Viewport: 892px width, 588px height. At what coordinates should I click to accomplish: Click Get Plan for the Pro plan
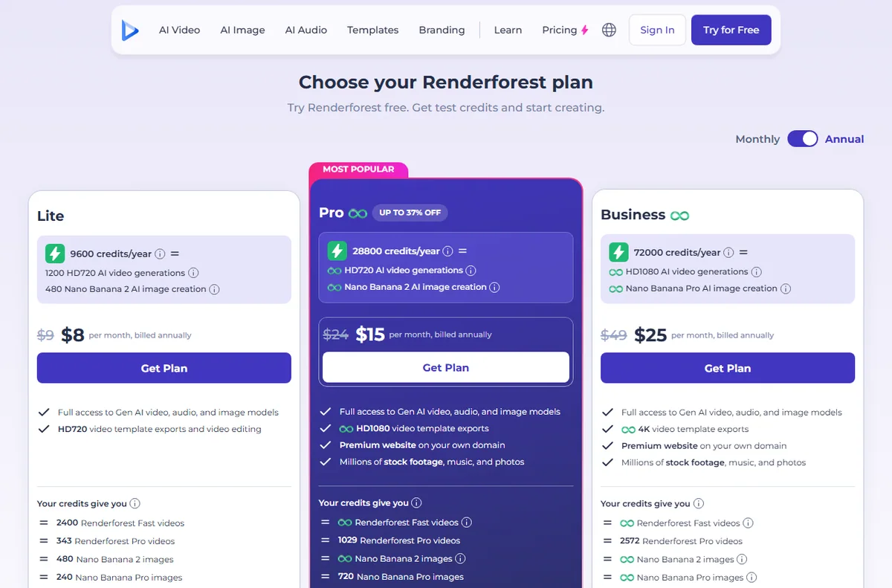(446, 367)
